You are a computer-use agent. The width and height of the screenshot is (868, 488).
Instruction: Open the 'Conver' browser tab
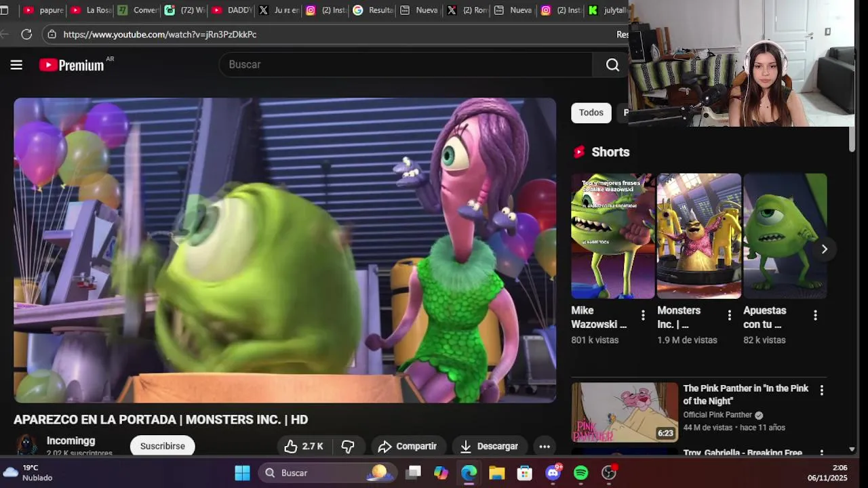point(137,10)
